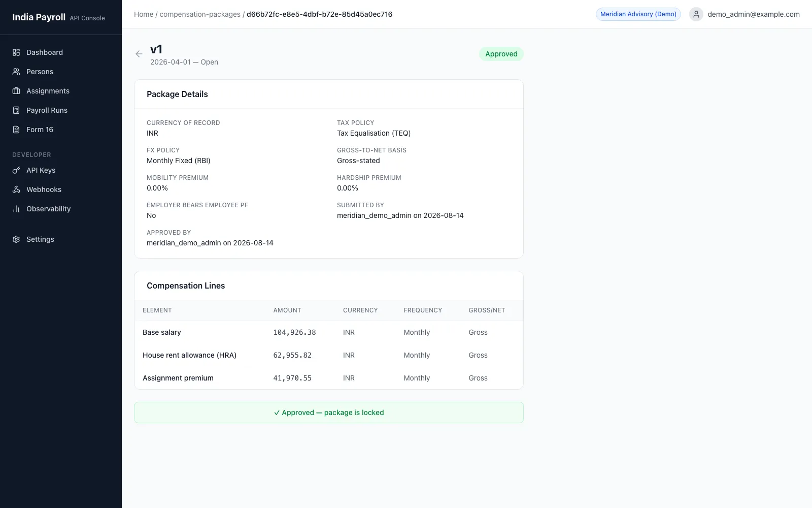812x508 pixels.
Task: Click the amount 62,955.82
Action: (x=292, y=355)
